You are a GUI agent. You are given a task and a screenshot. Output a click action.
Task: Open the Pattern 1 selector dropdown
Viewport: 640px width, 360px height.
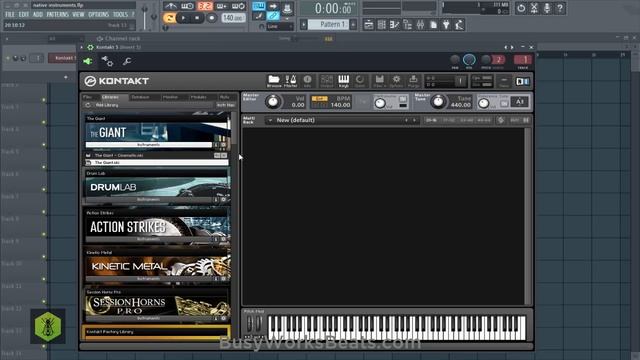click(x=329, y=24)
